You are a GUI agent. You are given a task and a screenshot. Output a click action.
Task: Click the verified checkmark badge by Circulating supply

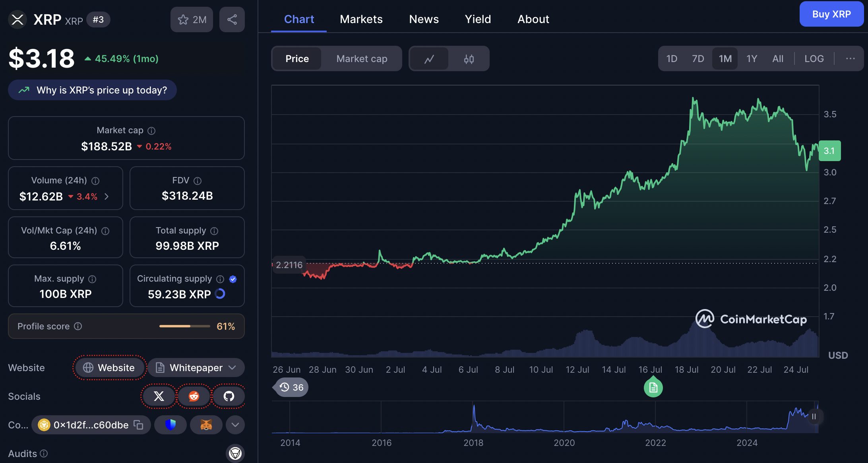coord(233,279)
